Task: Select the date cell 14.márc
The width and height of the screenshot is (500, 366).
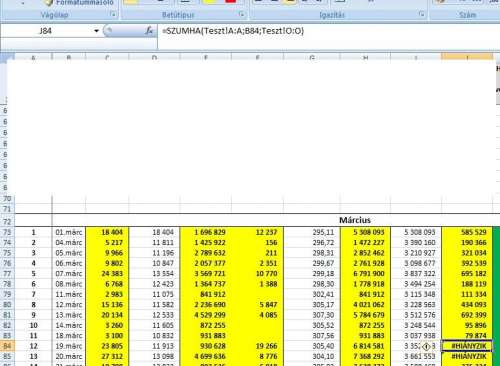Action: 69,325
